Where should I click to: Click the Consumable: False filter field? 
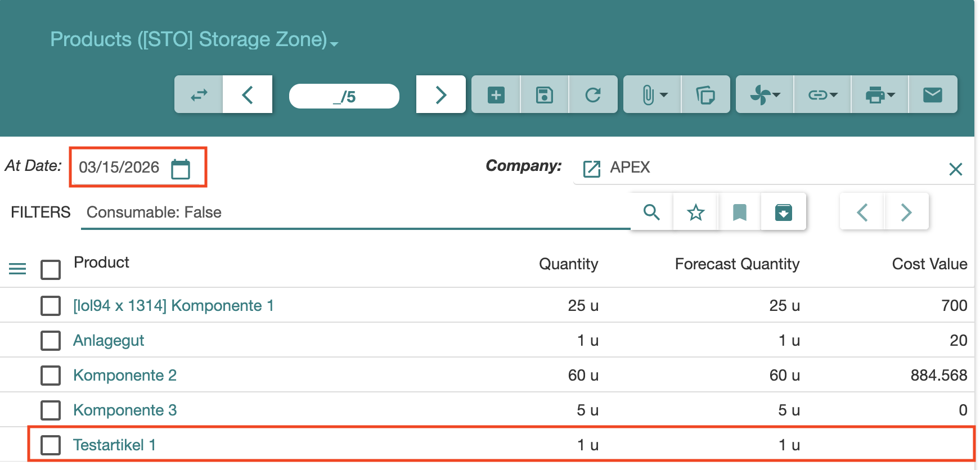pos(354,213)
